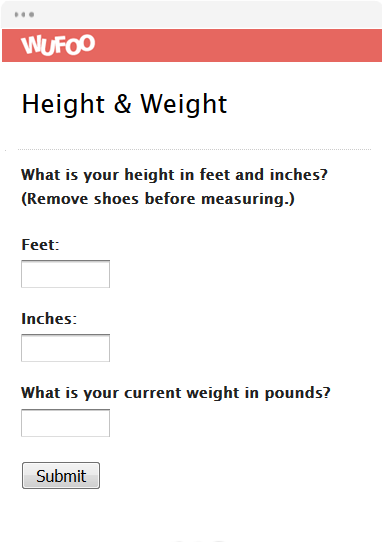Screen dimensions: 382x550
Task: Click the Wufoo logo
Action: pos(58,45)
